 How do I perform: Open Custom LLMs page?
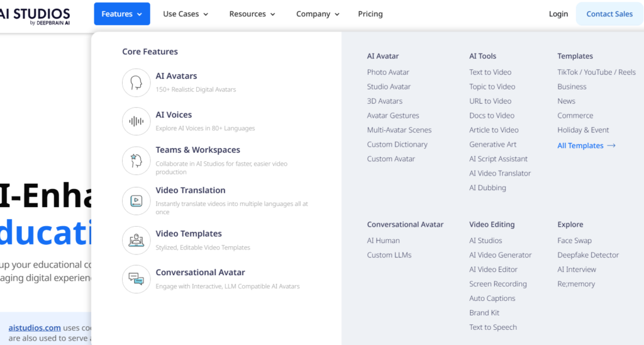pos(389,255)
